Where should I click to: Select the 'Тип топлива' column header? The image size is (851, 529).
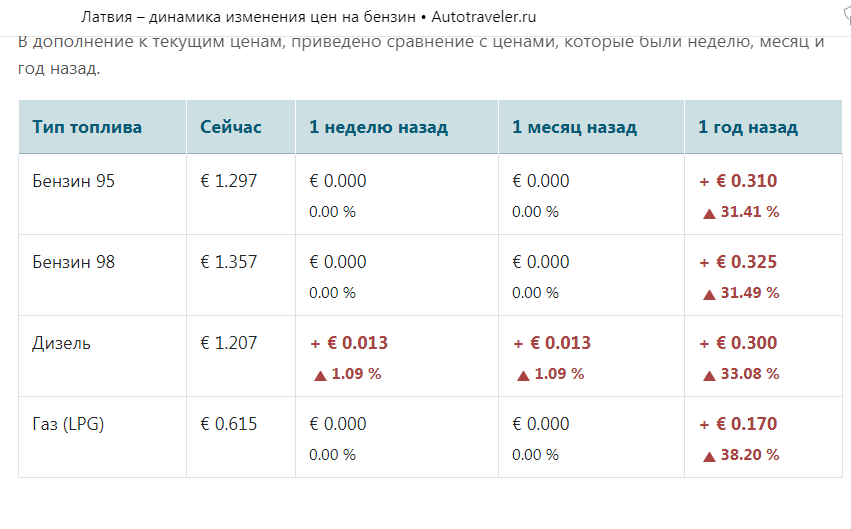(x=87, y=127)
